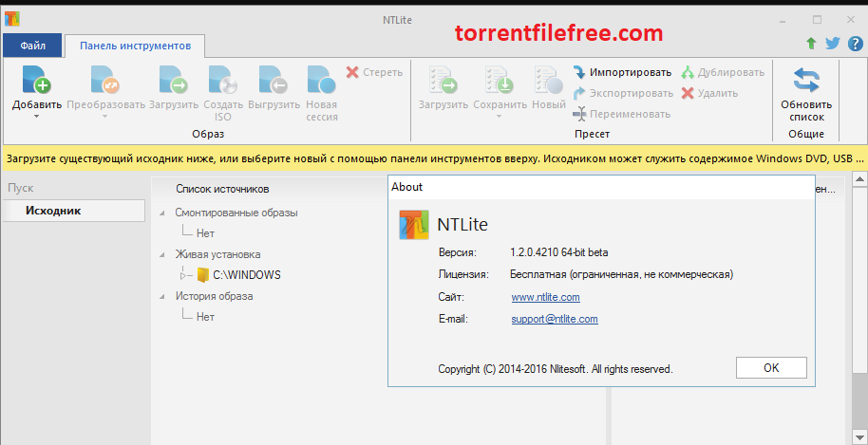The image size is (868, 445).
Task: Click the yellow info bar message
Action: click(434, 159)
